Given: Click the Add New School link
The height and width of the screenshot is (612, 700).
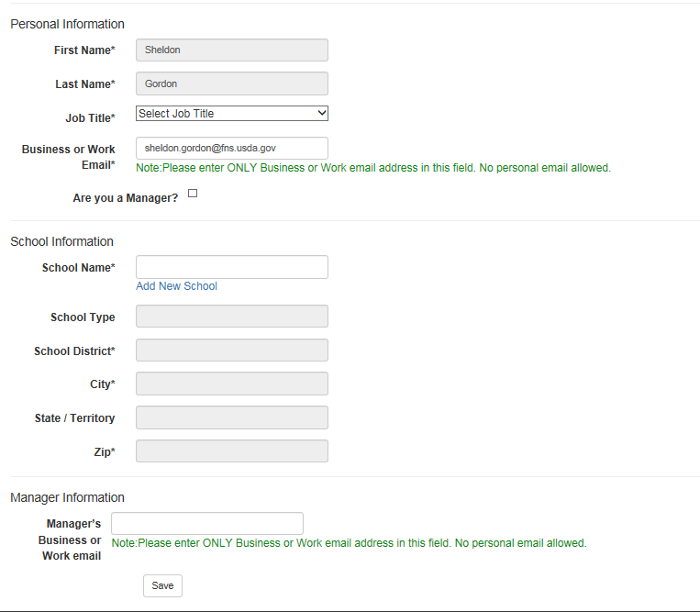Looking at the screenshot, I should pyautogui.click(x=176, y=286).
